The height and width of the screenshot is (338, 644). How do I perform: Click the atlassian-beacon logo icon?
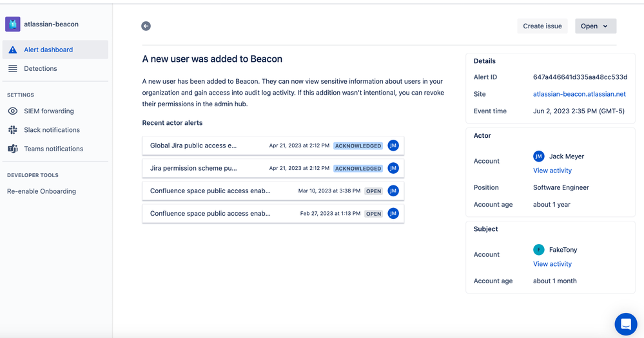13,24
